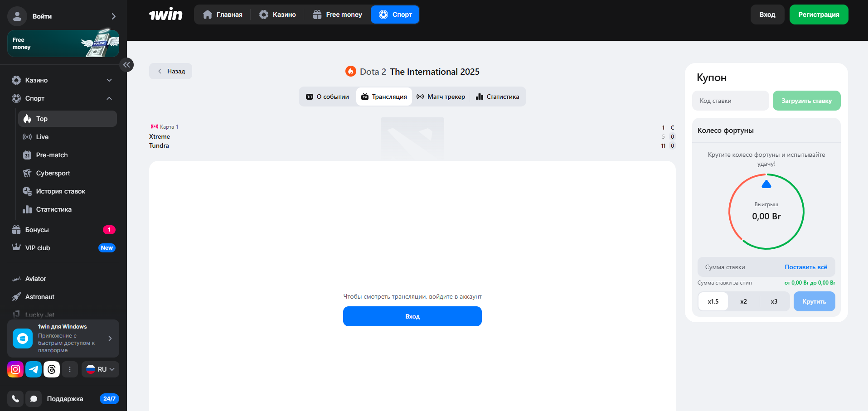Click the user avatar icon

[17, 16]
